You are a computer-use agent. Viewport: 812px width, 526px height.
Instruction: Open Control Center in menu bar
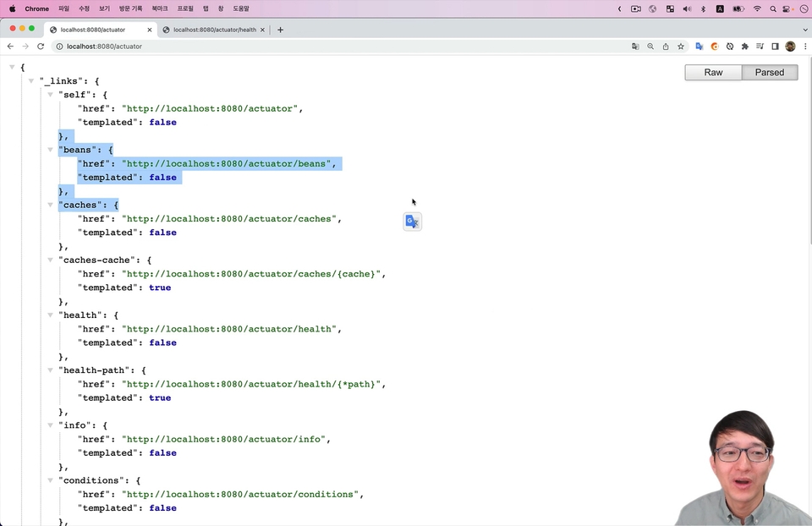click(x=787, y=8)
